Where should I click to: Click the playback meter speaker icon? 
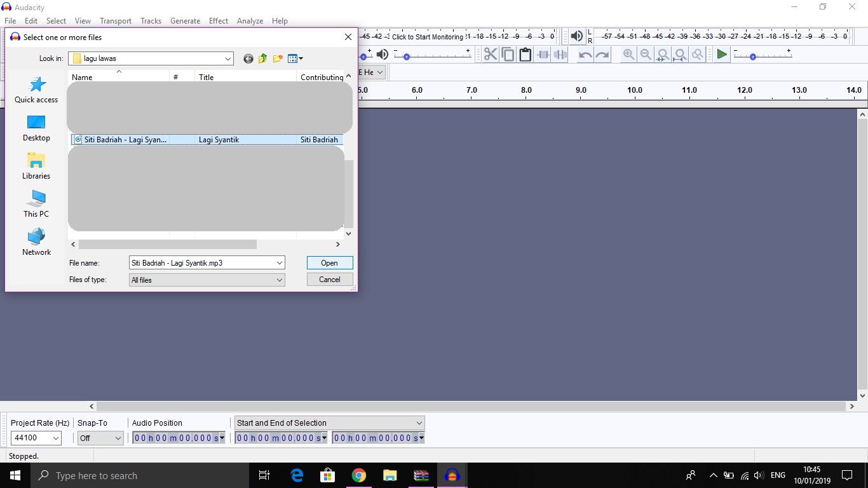[576, 36]
